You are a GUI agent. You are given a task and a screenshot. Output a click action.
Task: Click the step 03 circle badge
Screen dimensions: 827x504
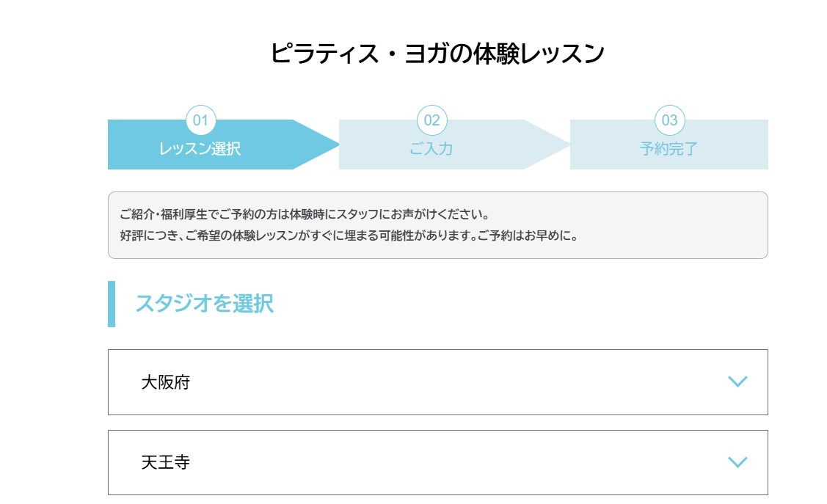pos(669,120)
